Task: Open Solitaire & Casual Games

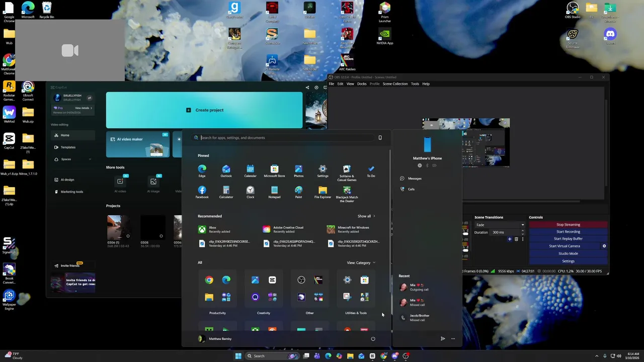Action: (347, 172)
